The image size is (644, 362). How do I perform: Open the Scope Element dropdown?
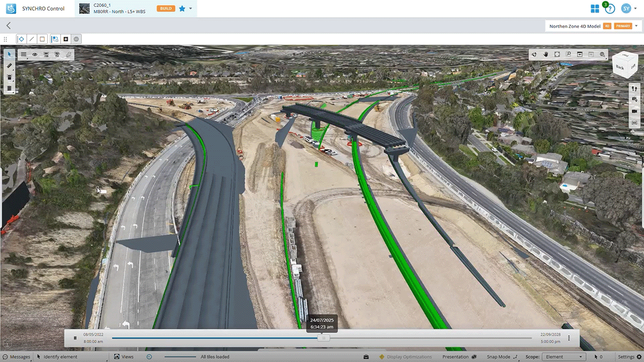point(563,357)
